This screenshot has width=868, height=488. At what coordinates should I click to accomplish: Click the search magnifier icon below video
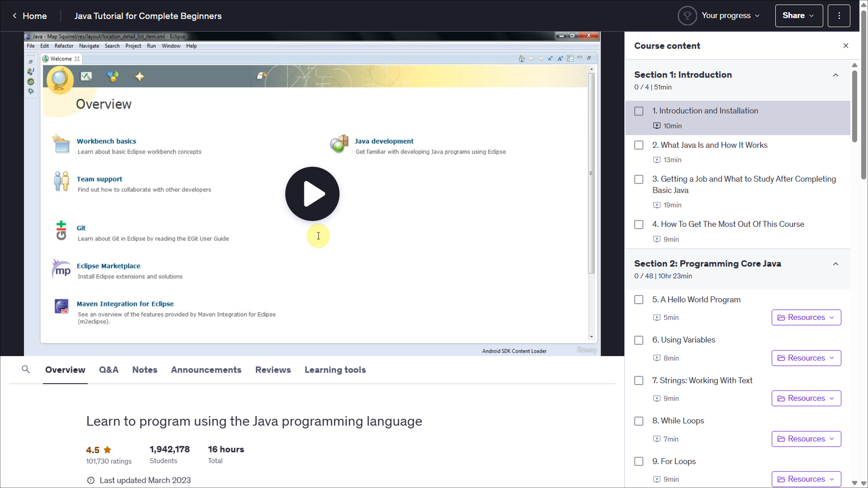[26, 370]
